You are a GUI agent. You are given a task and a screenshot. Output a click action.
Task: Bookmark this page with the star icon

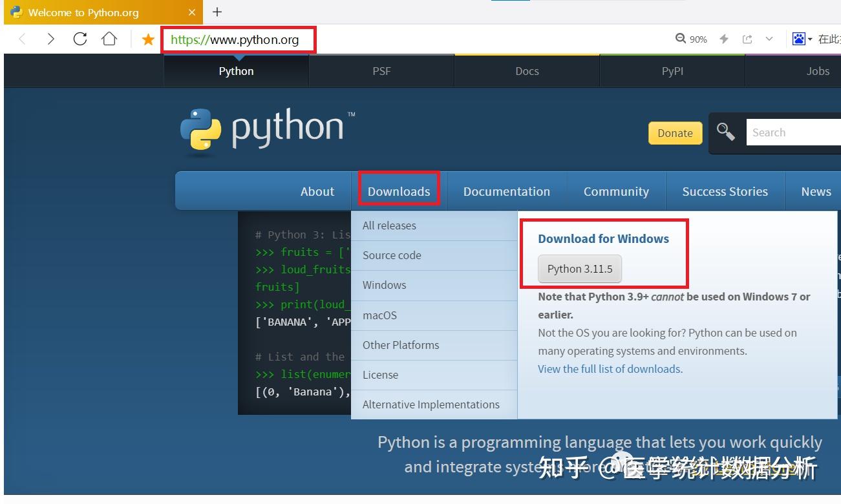pyautogui.click(x=148, y=39)
